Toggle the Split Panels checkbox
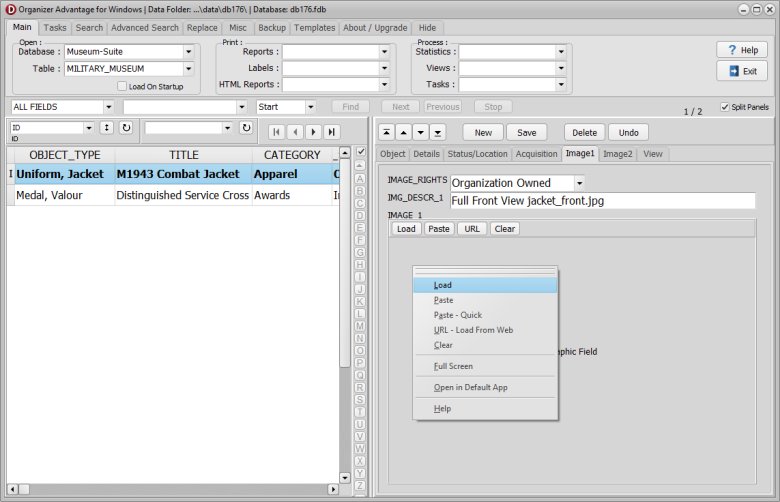Screen dimensions: 780x502 click(725, 107)
